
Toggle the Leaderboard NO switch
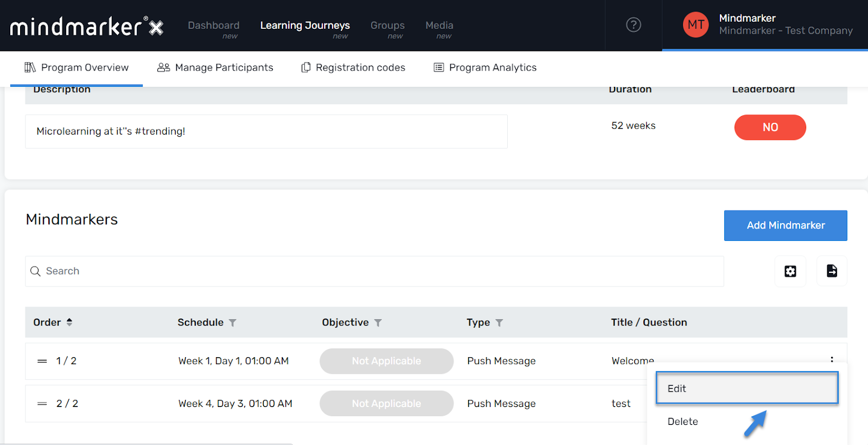tap(770, 127)
